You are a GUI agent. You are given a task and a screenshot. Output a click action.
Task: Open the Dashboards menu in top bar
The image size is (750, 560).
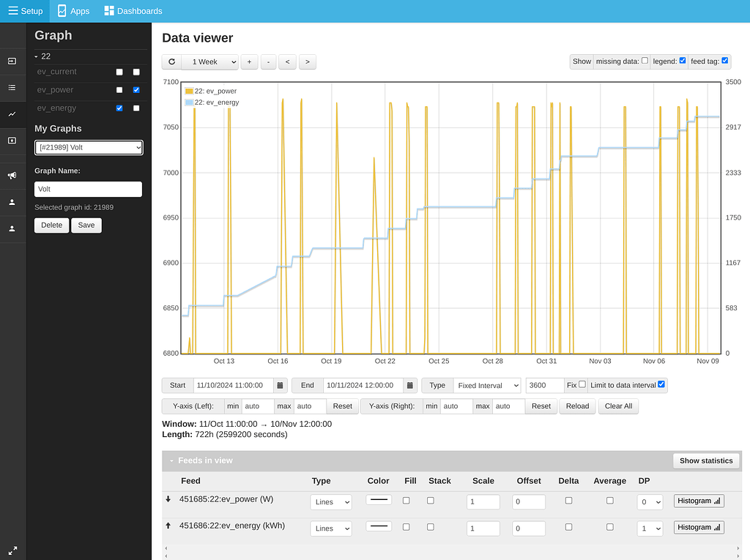click(133, 11)
